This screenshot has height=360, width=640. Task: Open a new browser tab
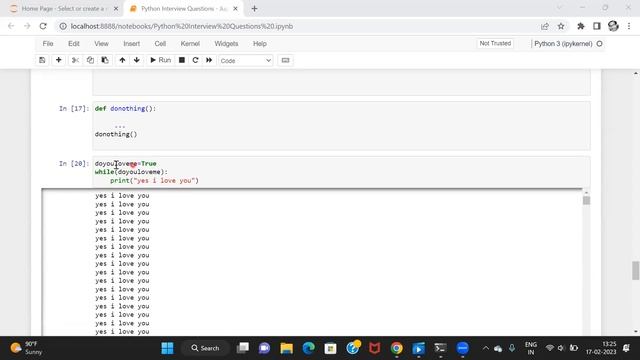pyautogui.click(x=254, y=9)
